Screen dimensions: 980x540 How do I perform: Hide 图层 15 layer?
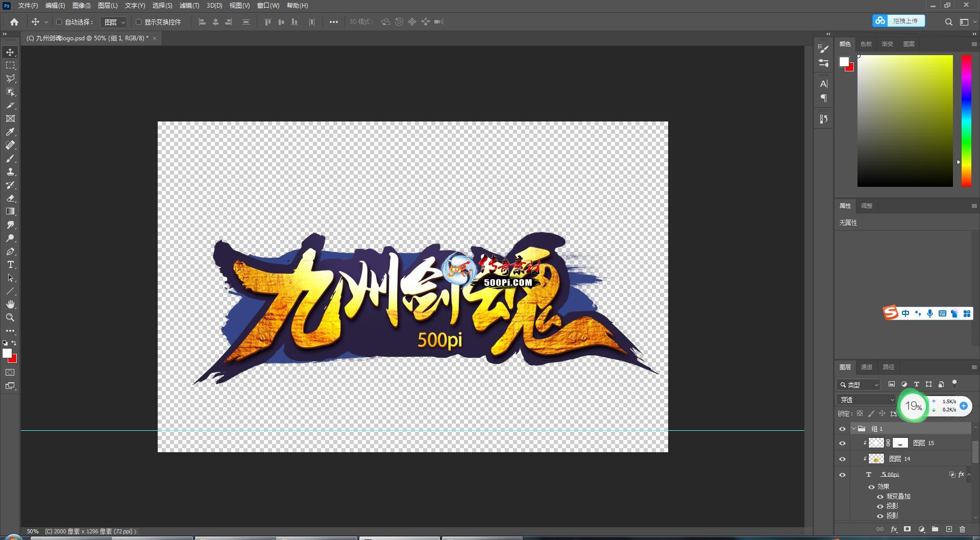pos(843,443)
